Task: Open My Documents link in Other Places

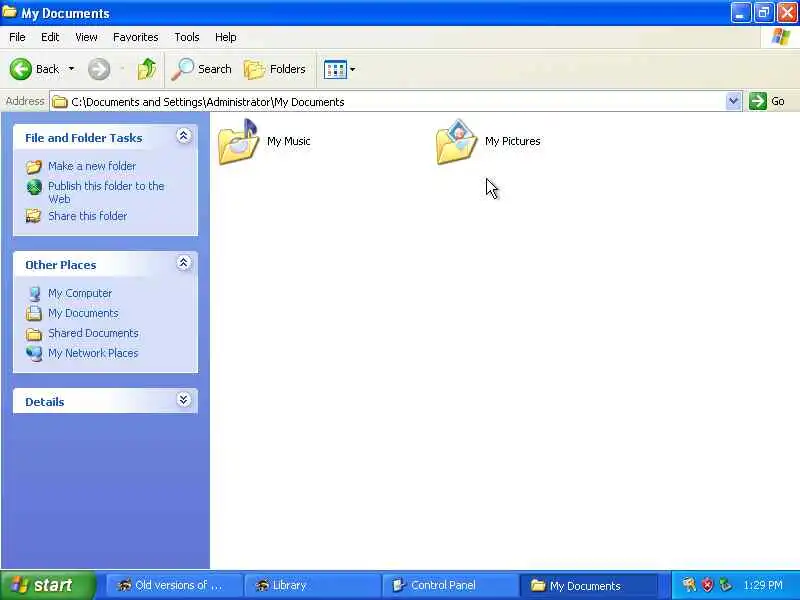Action: coord(83,313)
